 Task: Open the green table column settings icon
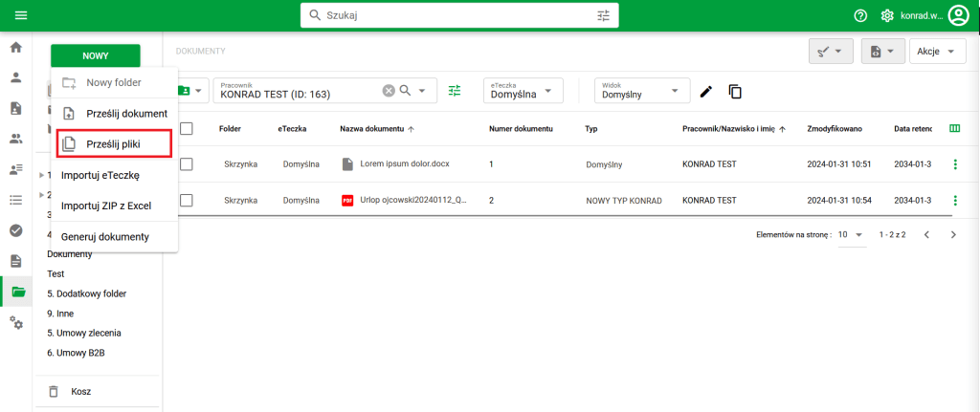[x=954, y=128]
